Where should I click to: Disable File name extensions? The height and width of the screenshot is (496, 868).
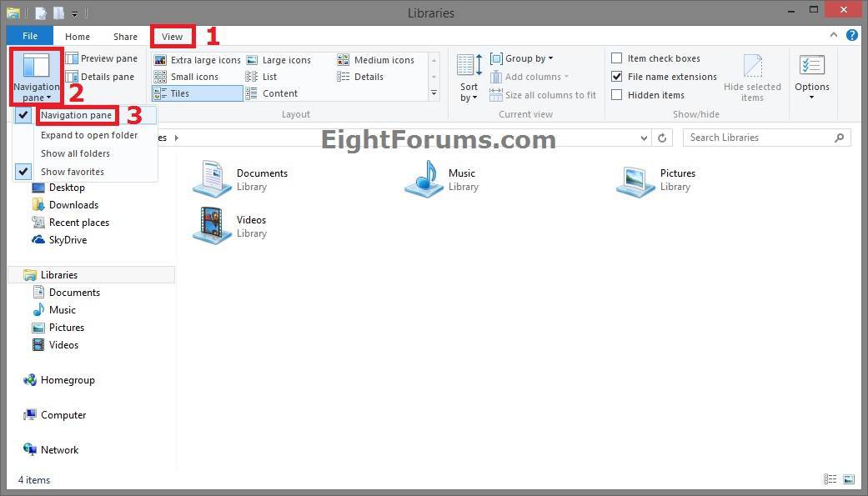pyautogui.click(x=617, y=76)
